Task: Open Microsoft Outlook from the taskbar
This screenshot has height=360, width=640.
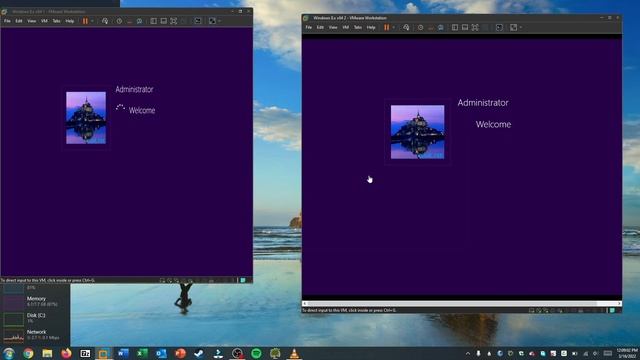Action: tap(161, 353)
